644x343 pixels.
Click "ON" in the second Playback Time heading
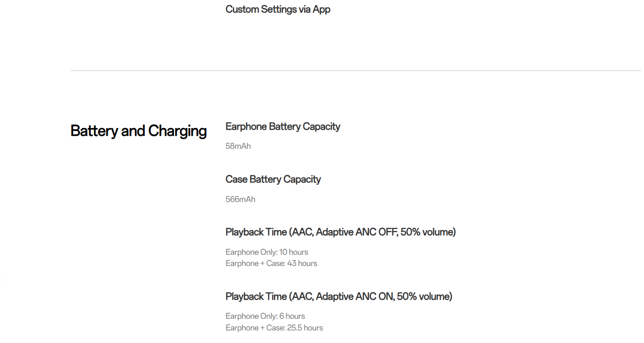click(386, 296)
